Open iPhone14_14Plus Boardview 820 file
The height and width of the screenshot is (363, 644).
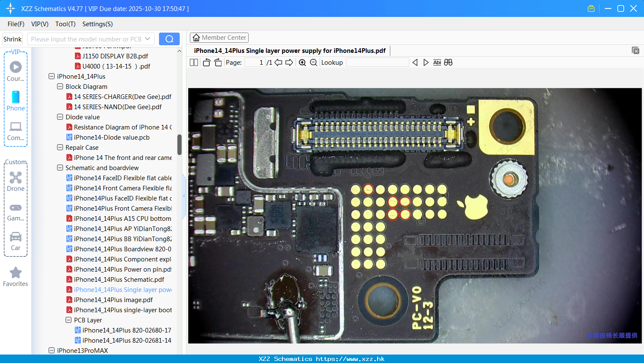coord(119,249)
